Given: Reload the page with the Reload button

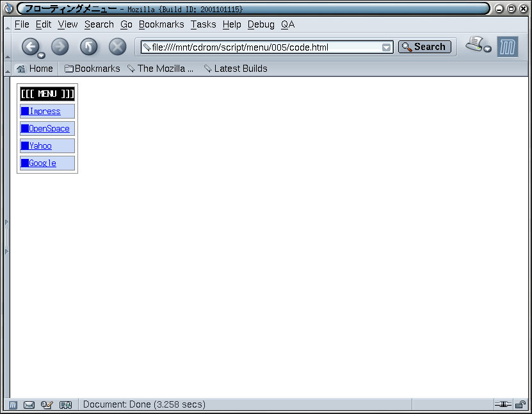Looking at the screenshot, I should [x=88, y=47].
